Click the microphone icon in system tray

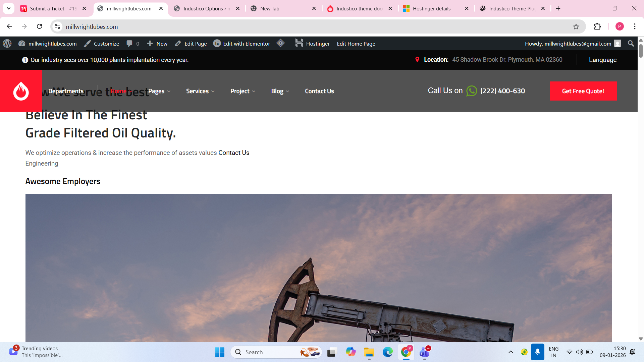(x=537, y=352)
